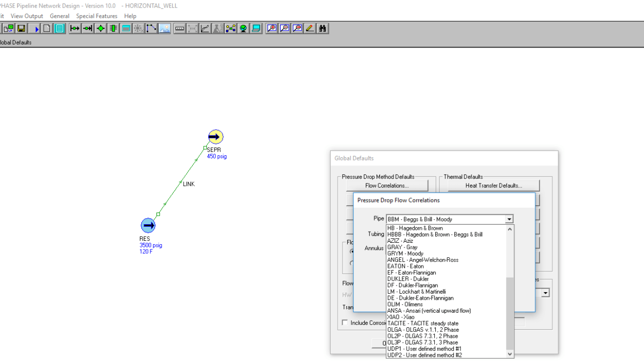Select the green junction node tool
The image size is (644, 362).
tap(101, 29)
